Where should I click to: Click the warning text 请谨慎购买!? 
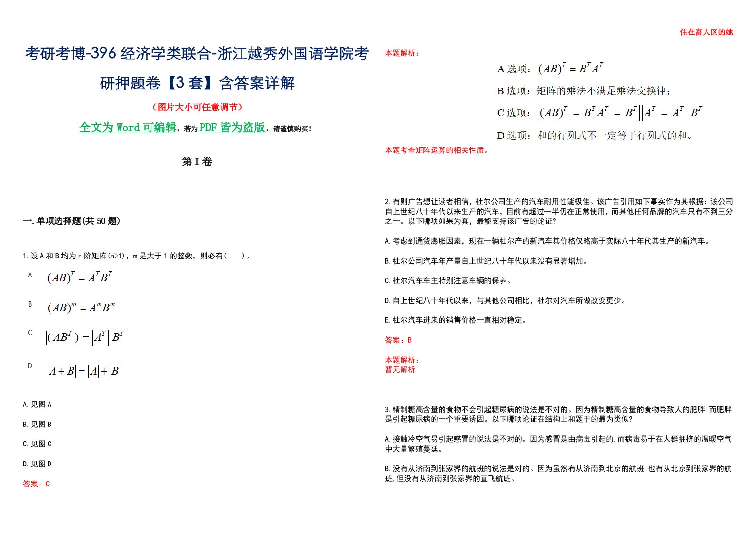tap(292, 129)
